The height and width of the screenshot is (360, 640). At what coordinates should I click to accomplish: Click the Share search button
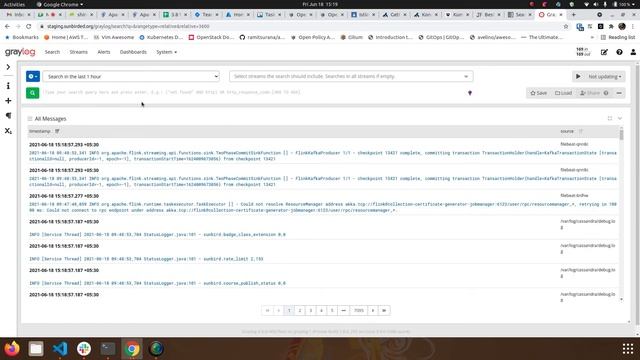(594, 93)
